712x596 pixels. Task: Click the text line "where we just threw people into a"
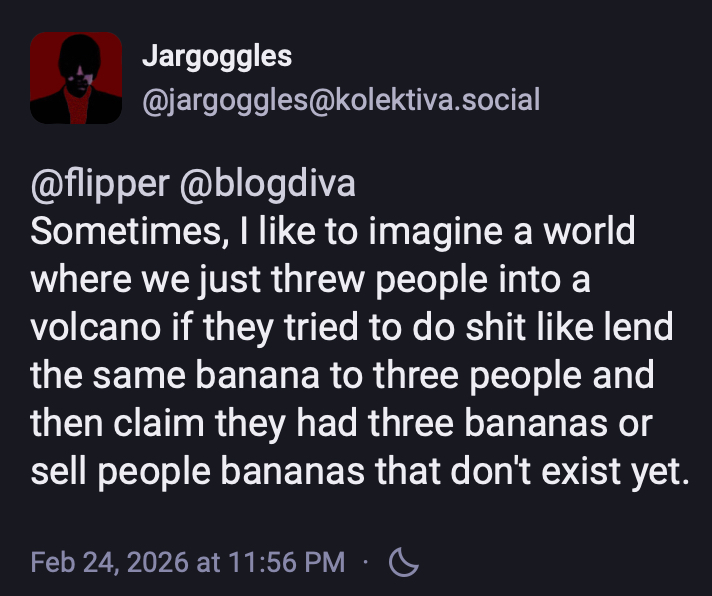(x=310, y=281)
